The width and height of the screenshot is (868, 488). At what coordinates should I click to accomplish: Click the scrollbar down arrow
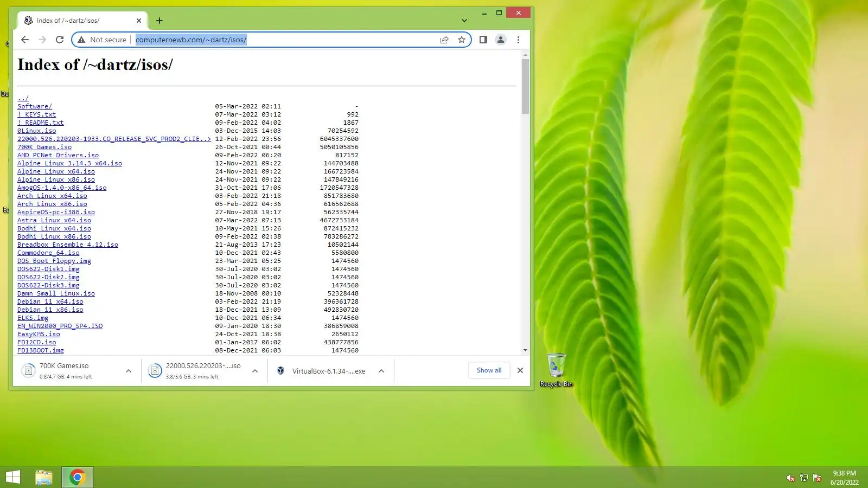tap(525, 350)
